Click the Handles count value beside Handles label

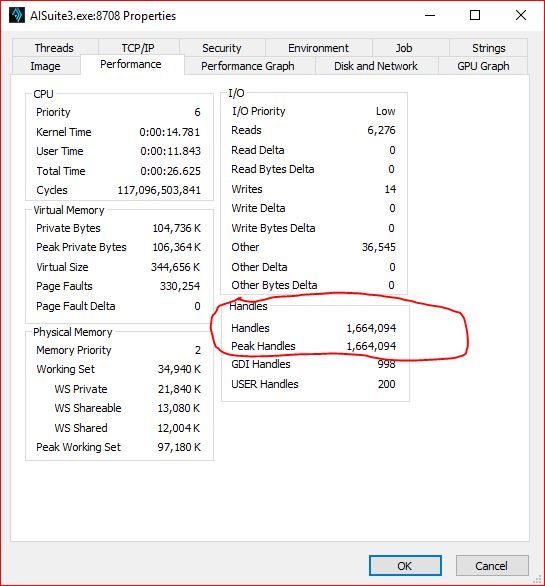click(371, 328)
